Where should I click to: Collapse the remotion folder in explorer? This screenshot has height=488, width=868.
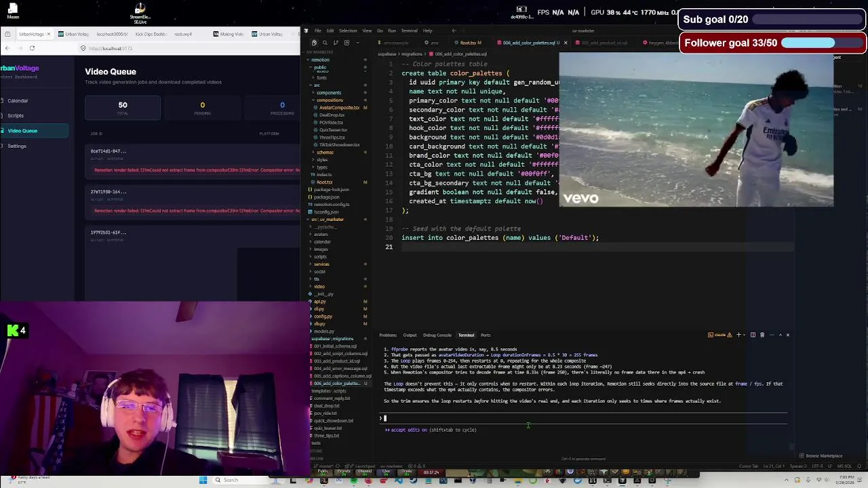point(320,60)
